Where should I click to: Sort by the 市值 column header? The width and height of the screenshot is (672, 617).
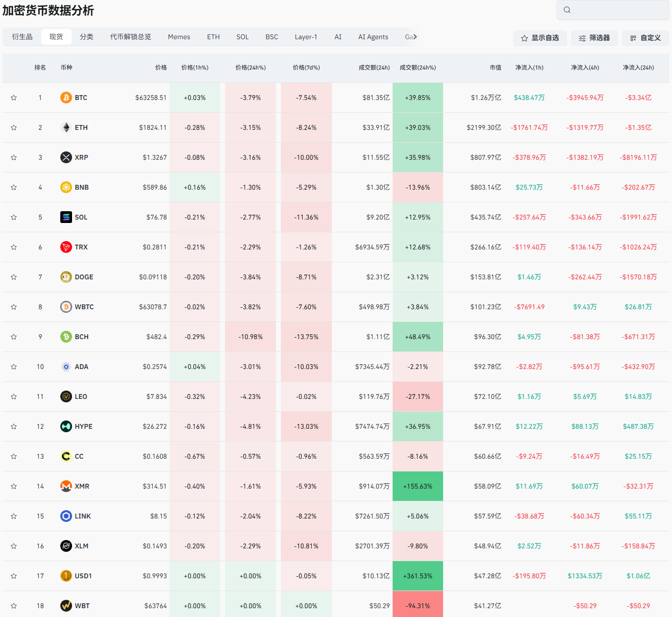click(x=495, y=68)
